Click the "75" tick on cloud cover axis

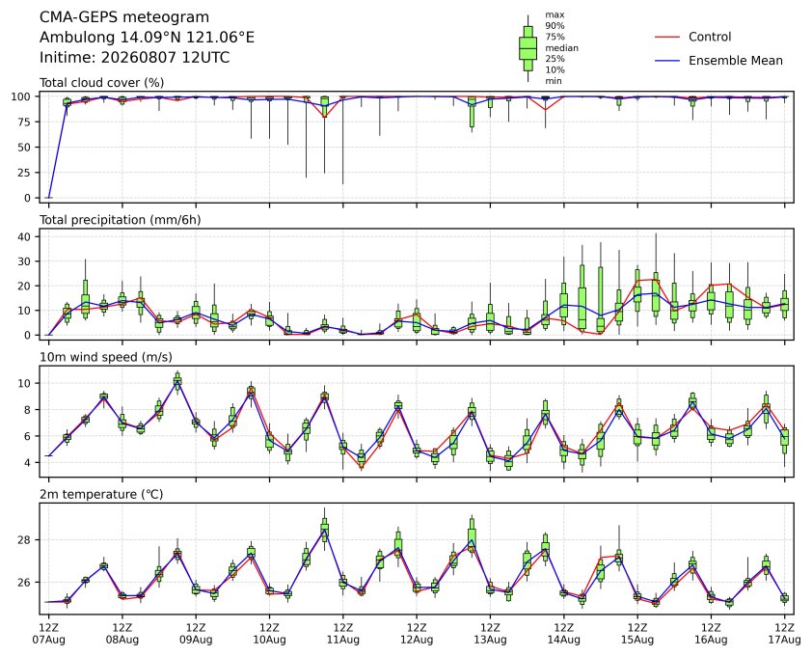coord(25,122)
